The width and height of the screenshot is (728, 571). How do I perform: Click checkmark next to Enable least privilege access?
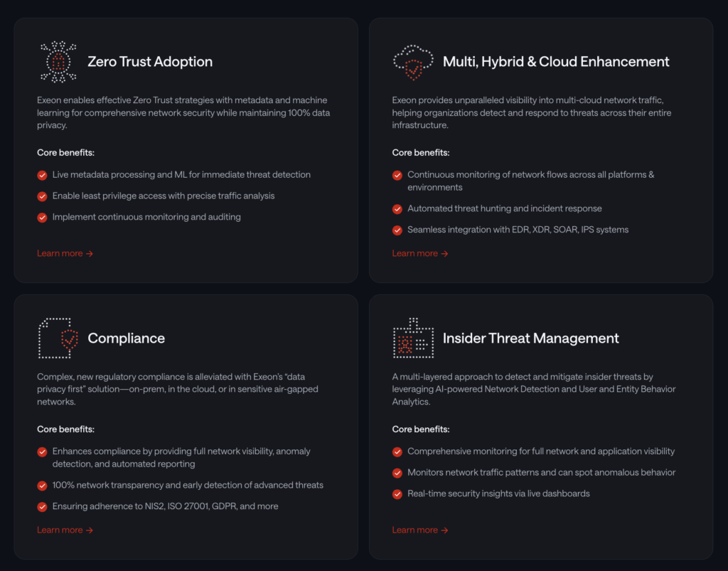click(43, 196)
